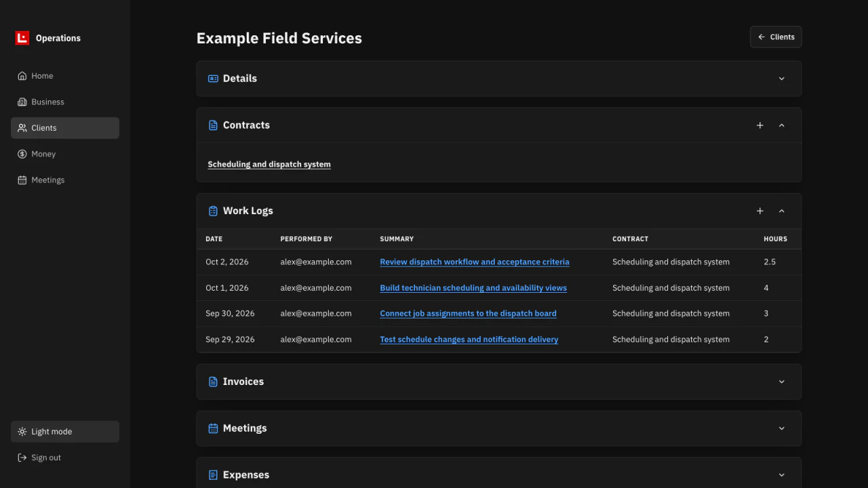
Task: Click the Sep 29, 2026 date cell
Action: 230,340
